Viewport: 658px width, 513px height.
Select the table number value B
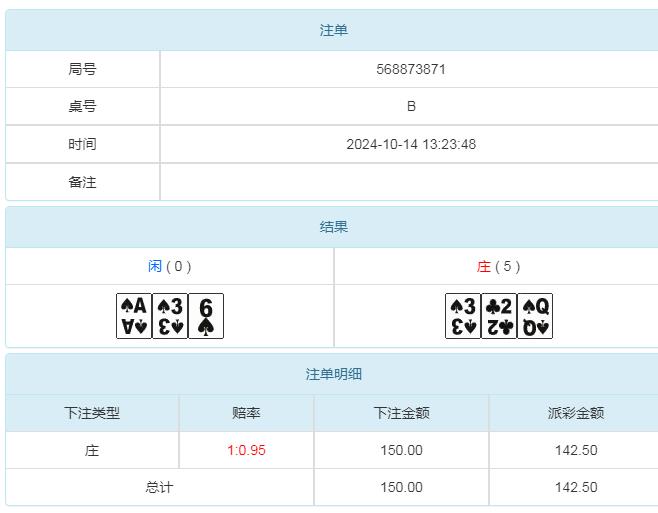(411, 106)
